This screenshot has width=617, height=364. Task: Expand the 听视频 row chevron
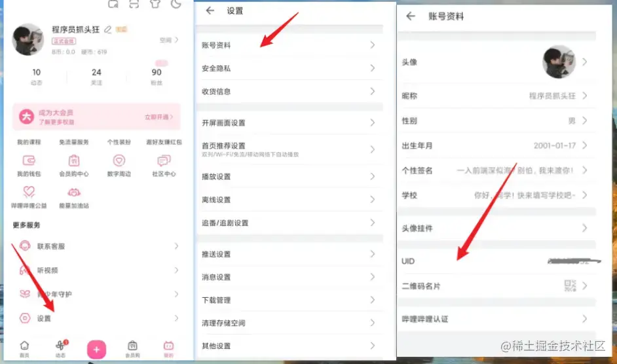pyautogui.click(x=176, y=270)
